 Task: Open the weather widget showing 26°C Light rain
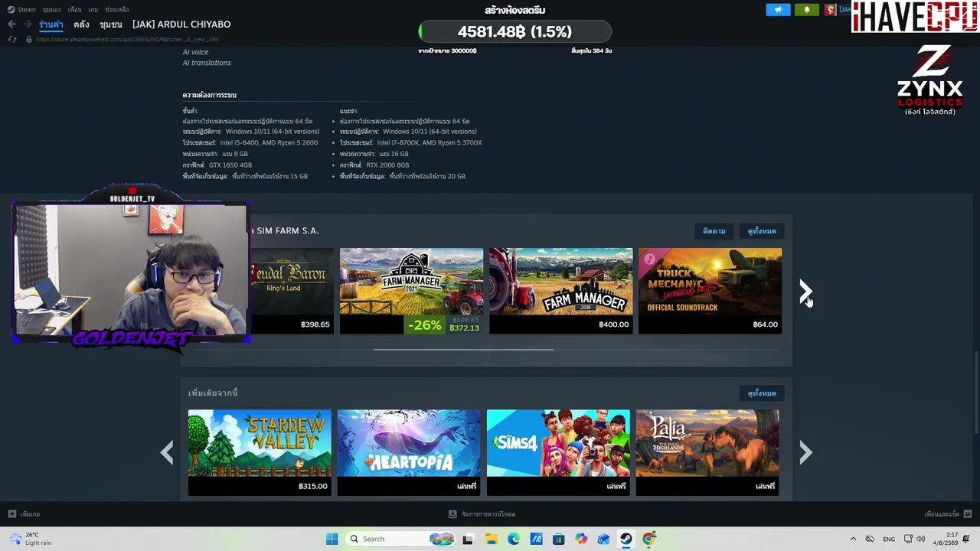pos(31,539)
